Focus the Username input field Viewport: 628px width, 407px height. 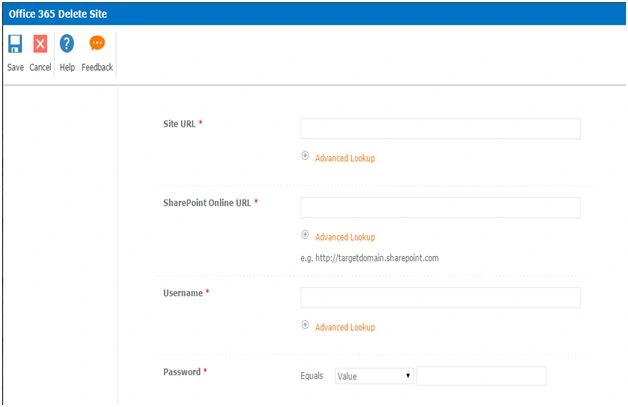[440, 298]
